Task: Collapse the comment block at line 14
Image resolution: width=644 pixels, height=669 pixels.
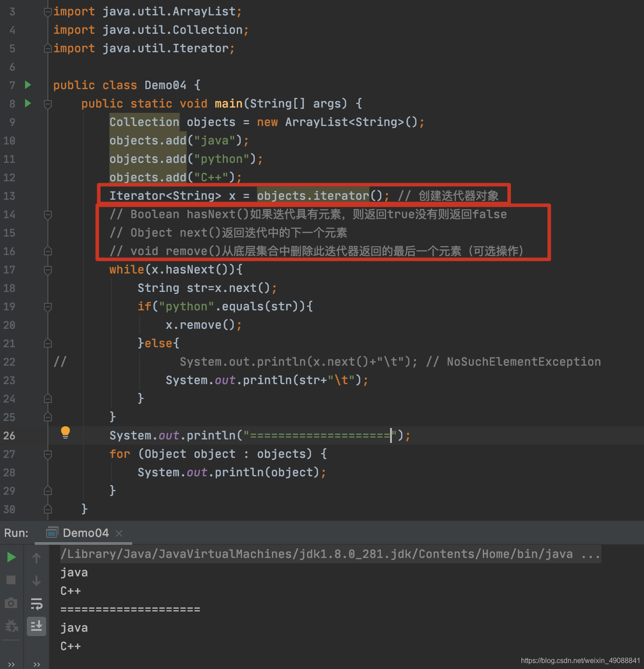Action: tap(48, 215)
